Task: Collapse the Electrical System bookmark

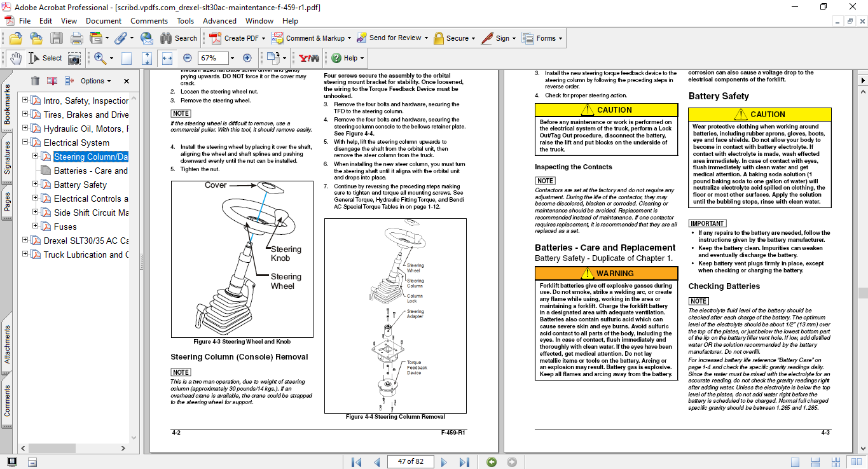Action: tap(24, 143)
